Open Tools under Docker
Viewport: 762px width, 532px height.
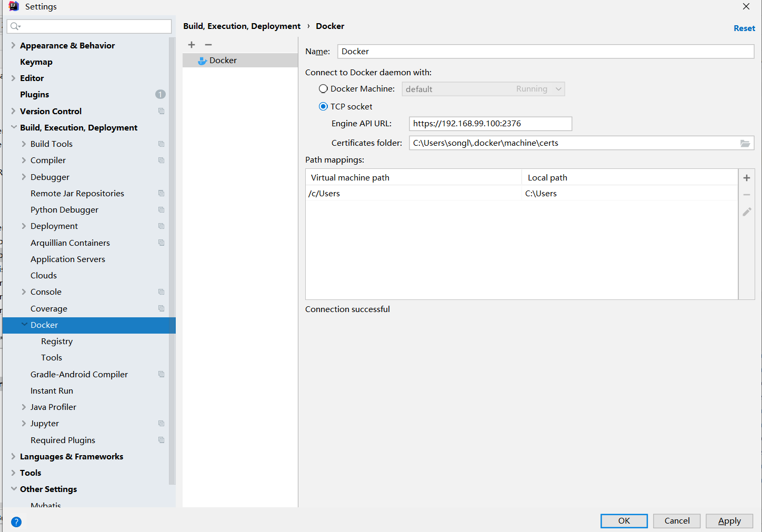(52, 357)
